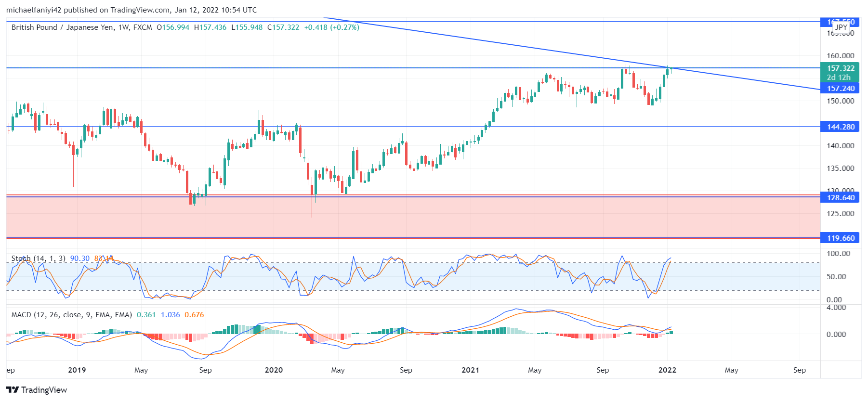Click the 2020 label on time axis
Viewport: 868px width, 401px height.
click(x=274, y=370)
